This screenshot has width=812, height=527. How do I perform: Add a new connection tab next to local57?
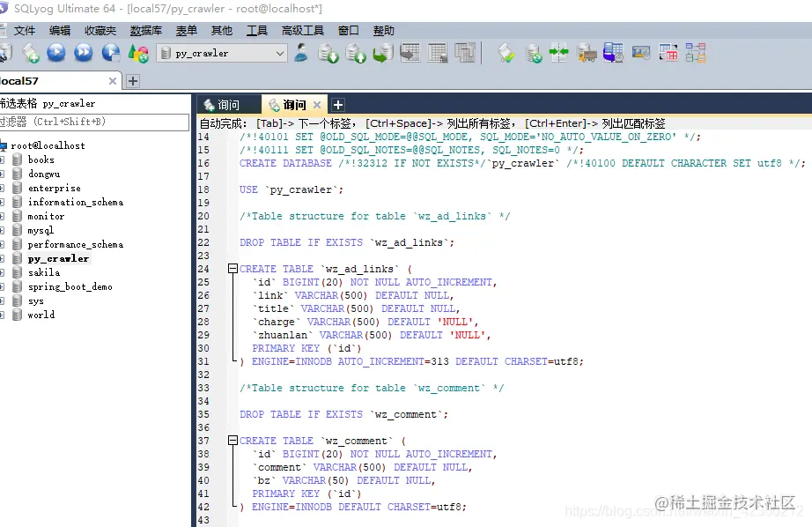point(133,81)
